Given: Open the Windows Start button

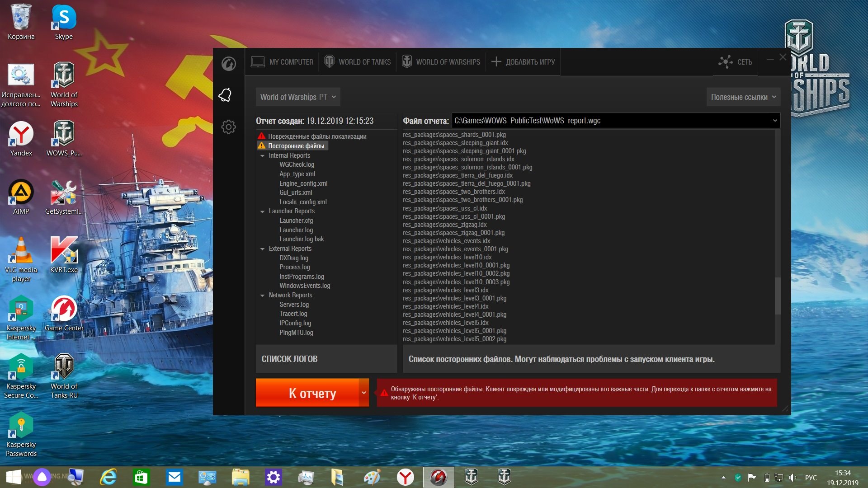Looking at the screenshot, I should tap(13, 477).
